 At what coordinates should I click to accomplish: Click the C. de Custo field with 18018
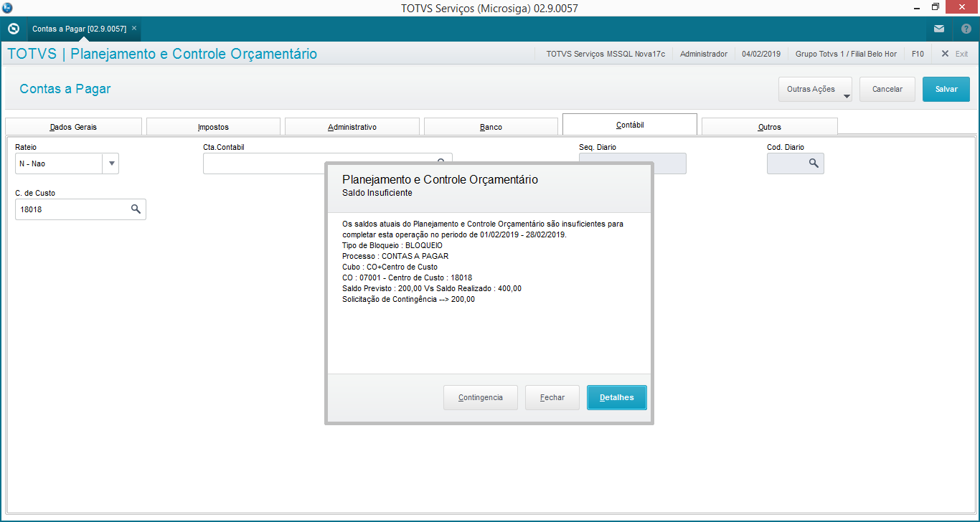[x=80, y=209]
